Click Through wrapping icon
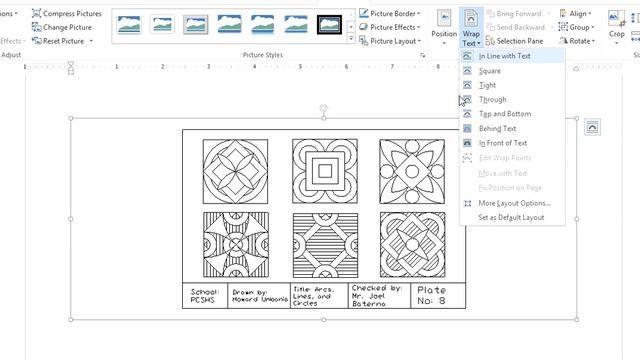Screen dimensions: 640x360 tap(467, 99)
